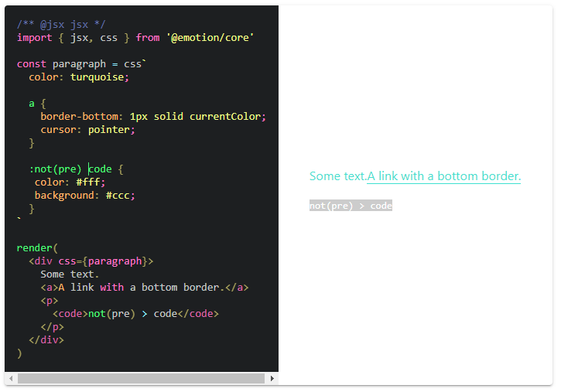
Task: Click the scrollbar right arrow under code editor
Action: click(272, 378)
